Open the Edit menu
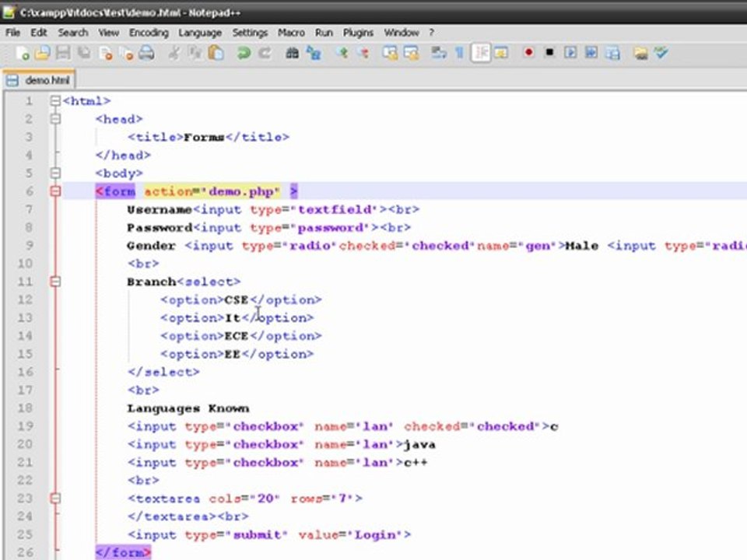Screen dimensions: 747x560 [39, 33]
